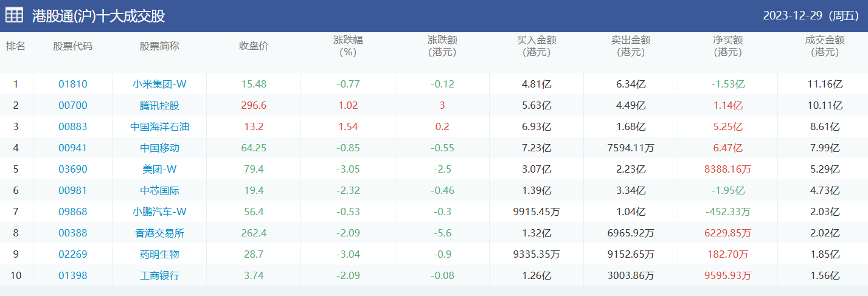
Task: Click the 成交金额 column header
Action: tap(824, 46)
